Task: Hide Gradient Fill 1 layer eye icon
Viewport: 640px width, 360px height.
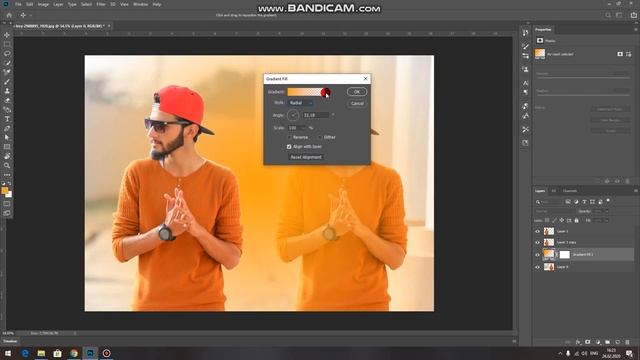Action: tap(538, 255)
